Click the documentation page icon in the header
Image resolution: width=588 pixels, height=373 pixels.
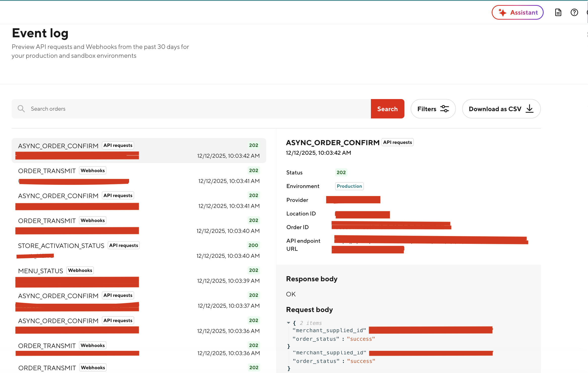tap(558, 12)
